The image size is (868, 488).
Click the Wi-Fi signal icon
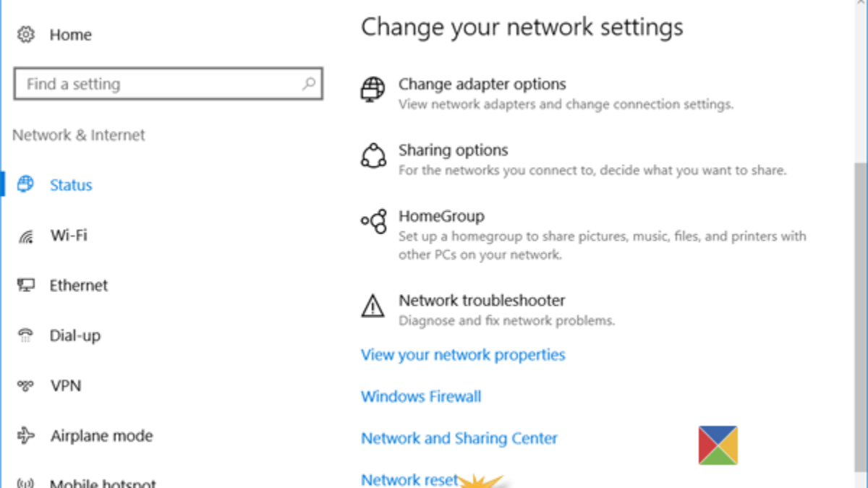coord(26,236)
